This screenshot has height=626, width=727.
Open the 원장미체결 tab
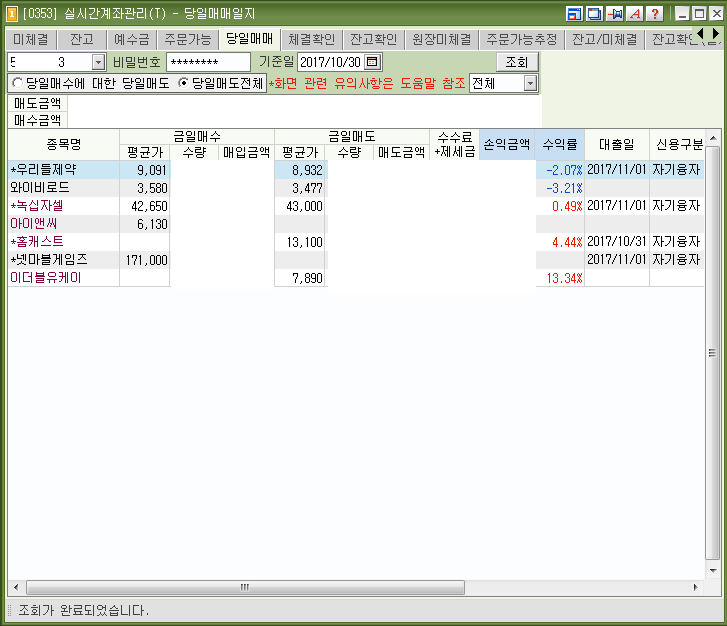pos(442,39)
